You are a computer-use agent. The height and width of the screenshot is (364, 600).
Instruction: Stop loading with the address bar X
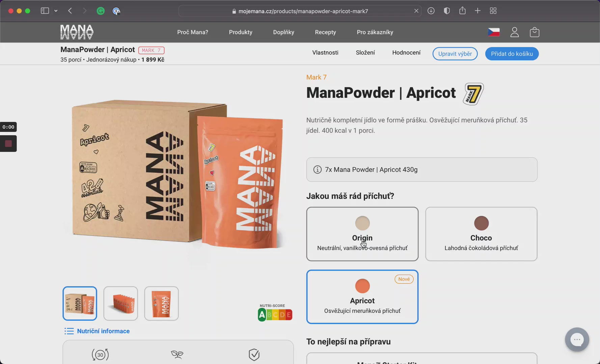(416, 11)
